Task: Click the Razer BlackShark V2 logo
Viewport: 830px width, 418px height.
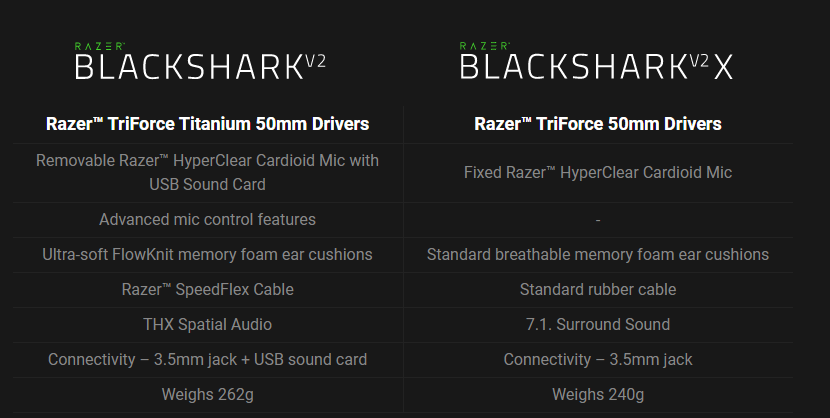Action: pyautogui.click(x=200, y=61)
